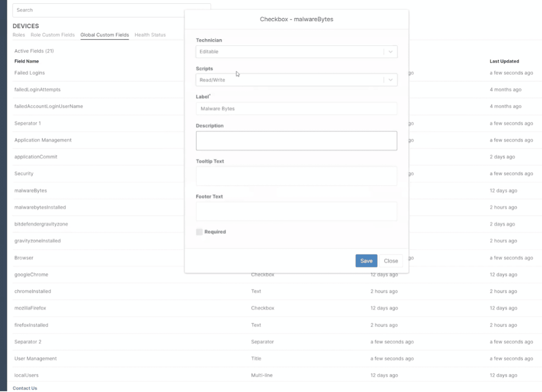542x392 pixels.
Task: Click the Tooltip Text field
Action: pyautogui.click(x=296, y=176)
